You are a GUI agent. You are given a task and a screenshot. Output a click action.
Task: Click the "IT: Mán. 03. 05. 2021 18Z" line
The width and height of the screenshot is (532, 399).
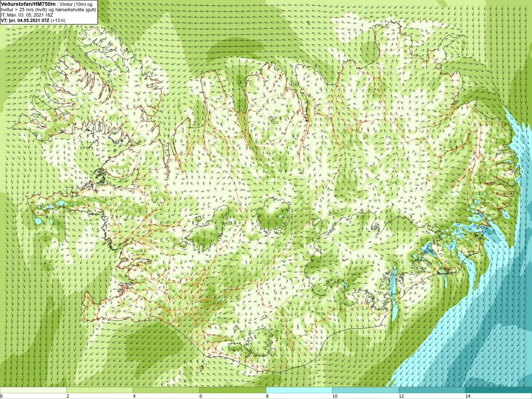(x=27, y=15)
